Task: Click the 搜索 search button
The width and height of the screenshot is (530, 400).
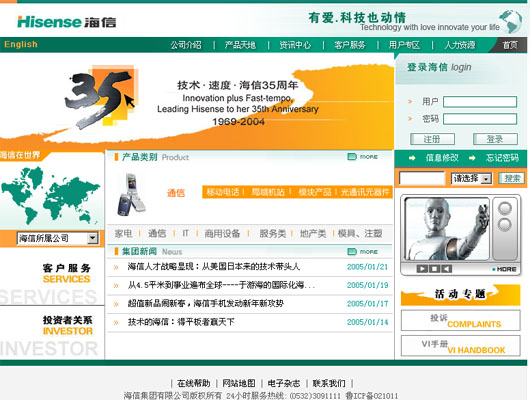Action: [x=512, y=178]
